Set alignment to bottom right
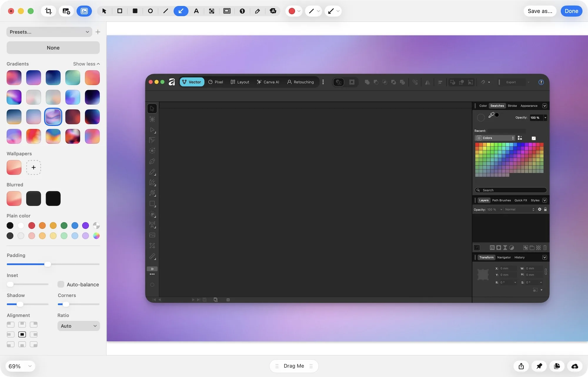 tap(34, 344)
